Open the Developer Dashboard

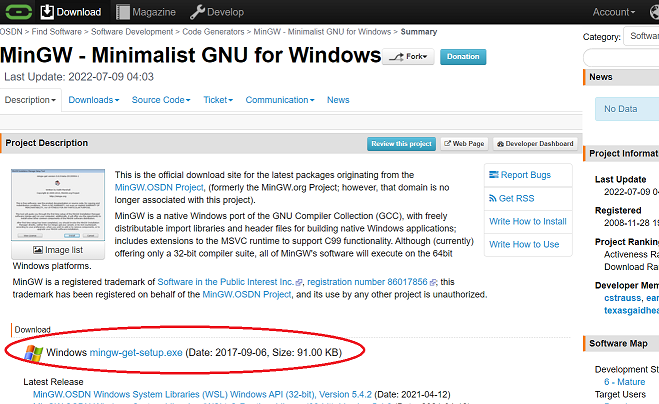535,144
